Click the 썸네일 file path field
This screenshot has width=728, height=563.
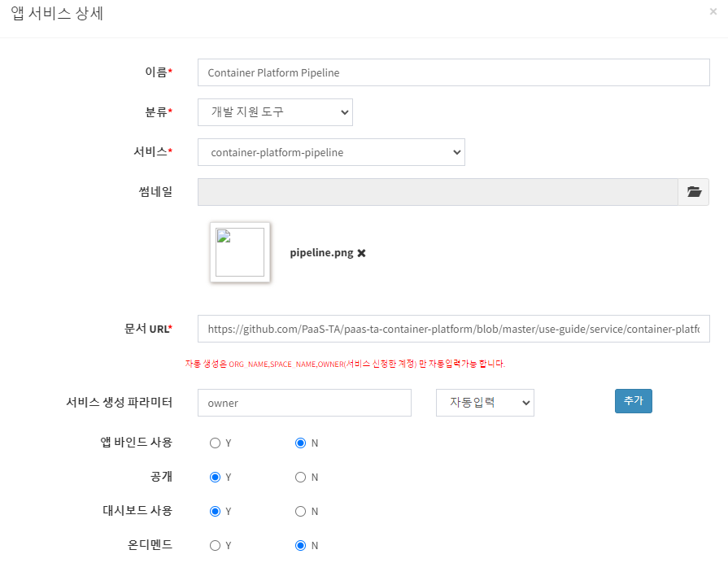439,191
